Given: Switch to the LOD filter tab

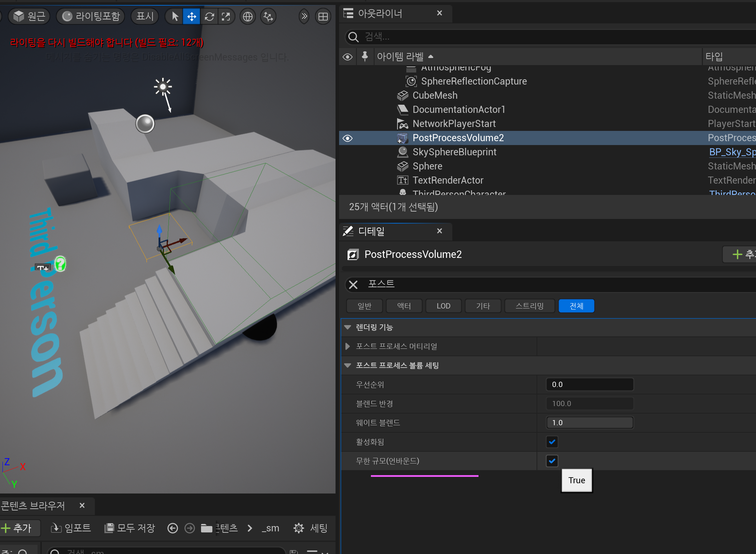Looking at the screenshot, I should click(443, 306).
